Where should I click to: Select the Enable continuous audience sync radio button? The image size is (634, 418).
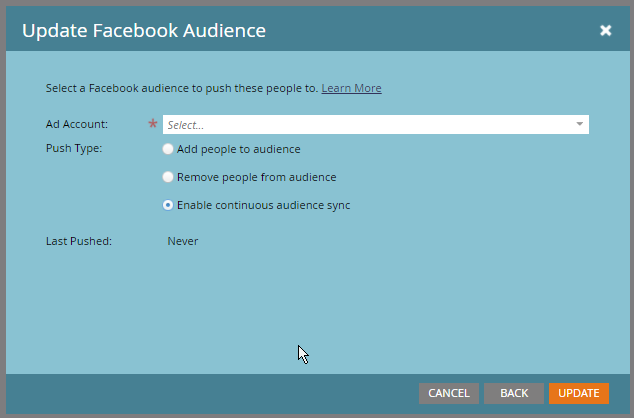click(x=168, y=205)
